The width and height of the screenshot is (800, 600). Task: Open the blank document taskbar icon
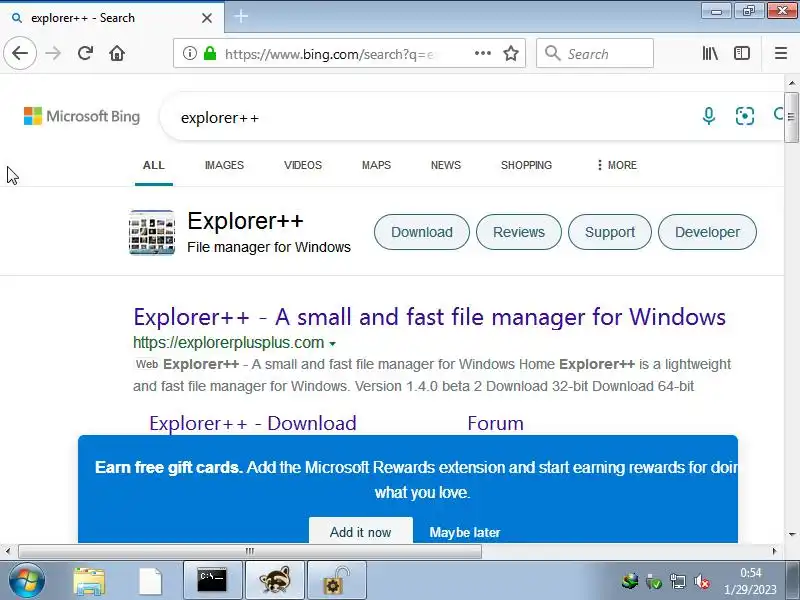tap(151, 581)
